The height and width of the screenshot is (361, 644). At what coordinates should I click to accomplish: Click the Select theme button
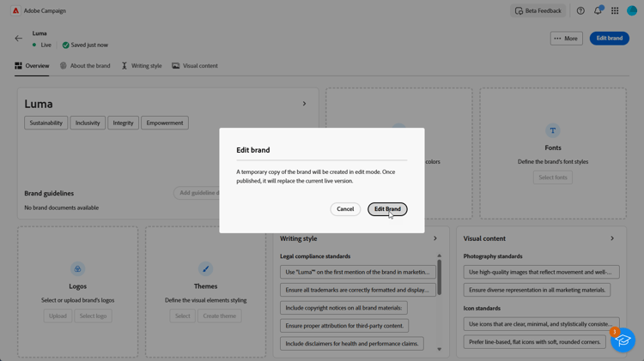point(182,316)
